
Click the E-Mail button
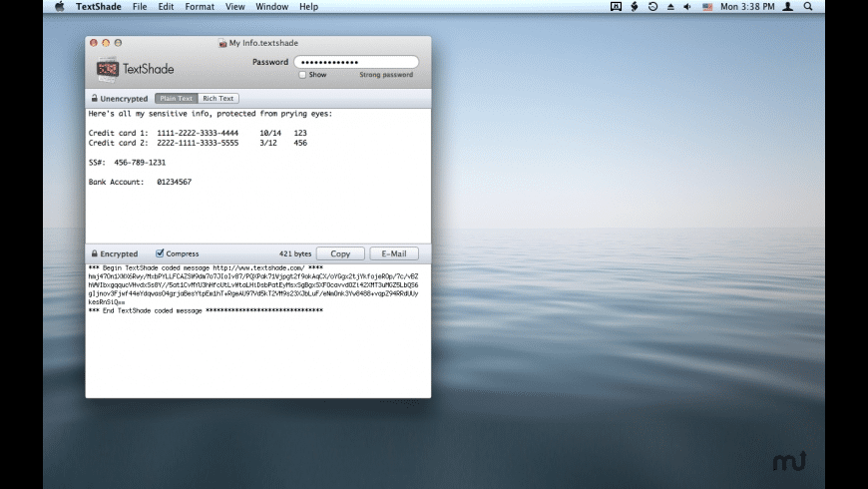pos(394,253)
